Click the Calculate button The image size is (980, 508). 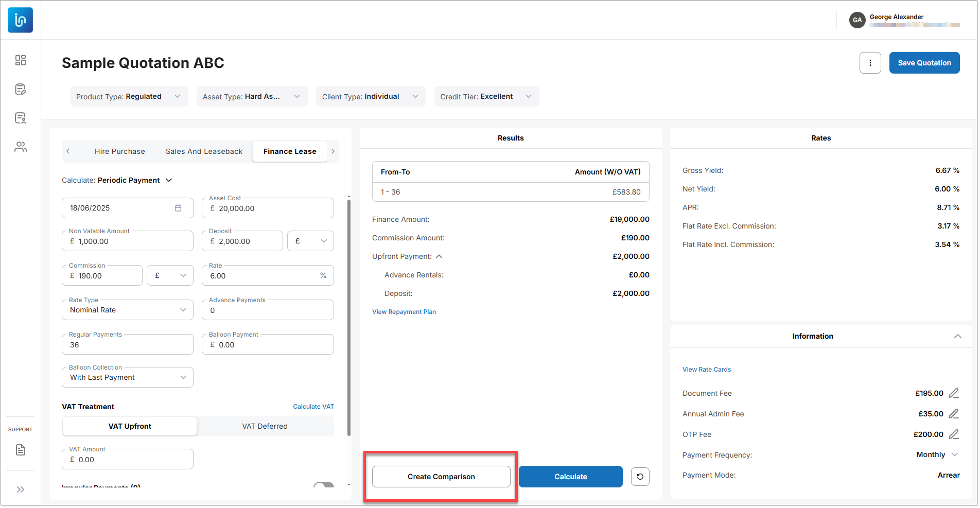571,477
